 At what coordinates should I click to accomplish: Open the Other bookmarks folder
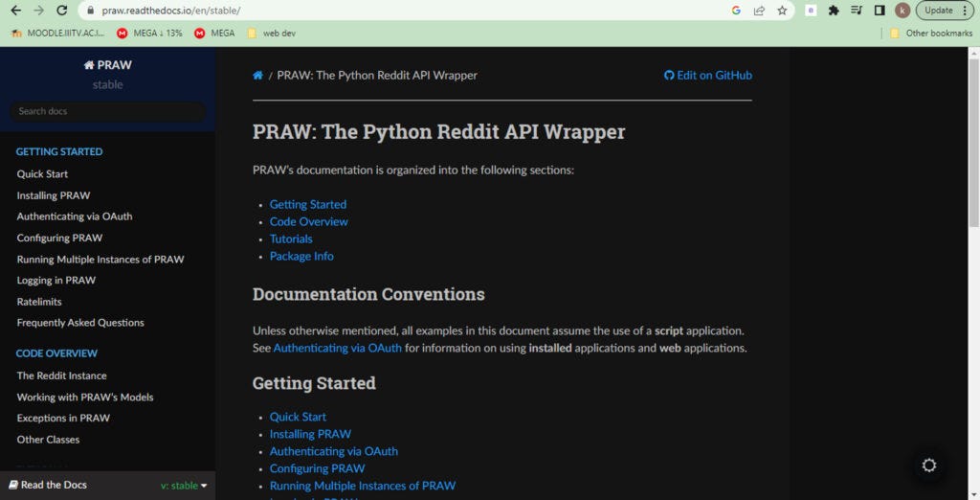tap(931, 34)
